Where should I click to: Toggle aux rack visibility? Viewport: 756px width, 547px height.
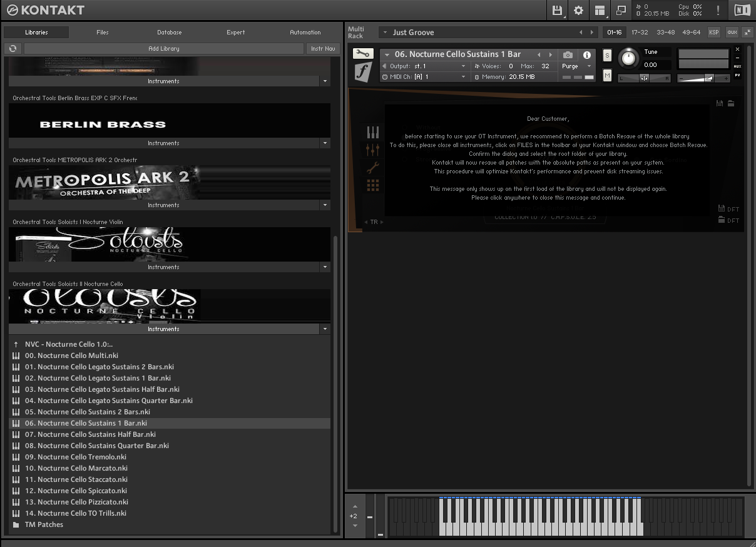(x=732, y=32)
